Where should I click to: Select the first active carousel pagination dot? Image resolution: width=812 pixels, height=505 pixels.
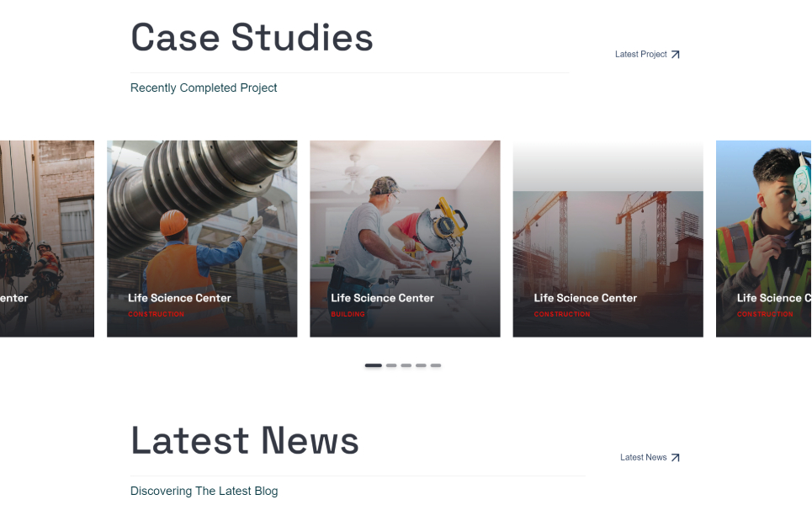(x=373, y=365)
